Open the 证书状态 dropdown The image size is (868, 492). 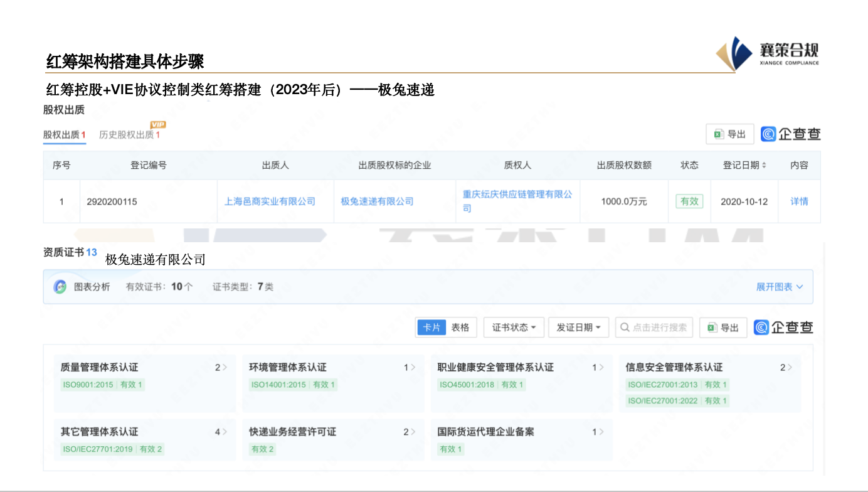tap(514, 327)
